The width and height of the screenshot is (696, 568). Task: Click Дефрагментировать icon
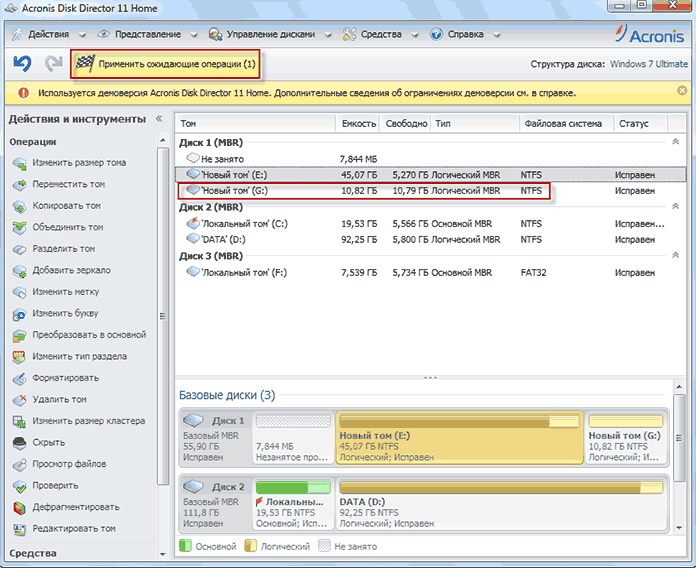[19, 507]
